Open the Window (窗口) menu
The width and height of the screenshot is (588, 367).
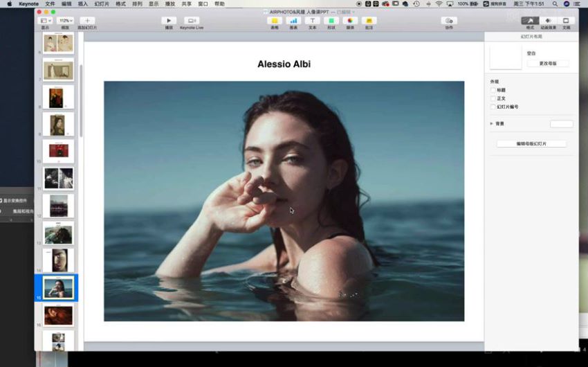coord(203,3)
